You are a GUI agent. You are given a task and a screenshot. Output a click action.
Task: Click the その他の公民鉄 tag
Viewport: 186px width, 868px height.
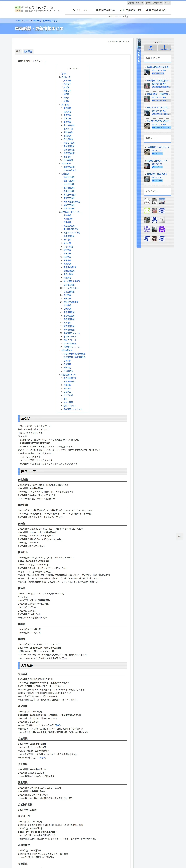tap(161, 100)
